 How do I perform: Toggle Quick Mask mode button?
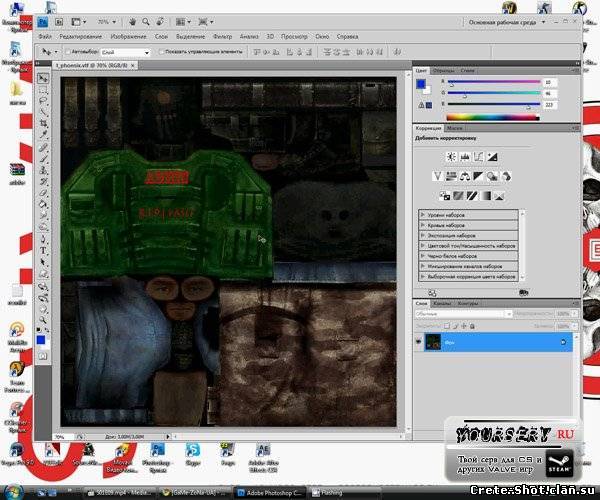[43, 356]
